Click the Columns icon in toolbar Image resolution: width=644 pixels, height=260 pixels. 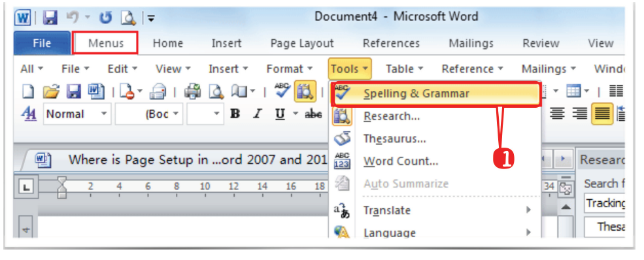tap(616, 91)
